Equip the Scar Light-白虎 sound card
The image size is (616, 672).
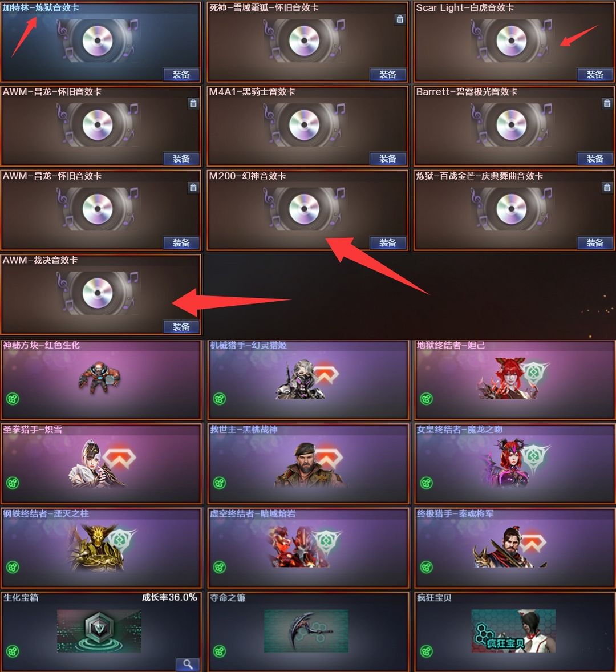[595, 75]
